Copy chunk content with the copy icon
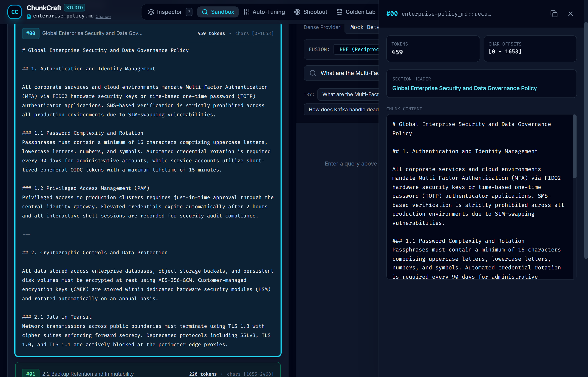 [554, 14]
